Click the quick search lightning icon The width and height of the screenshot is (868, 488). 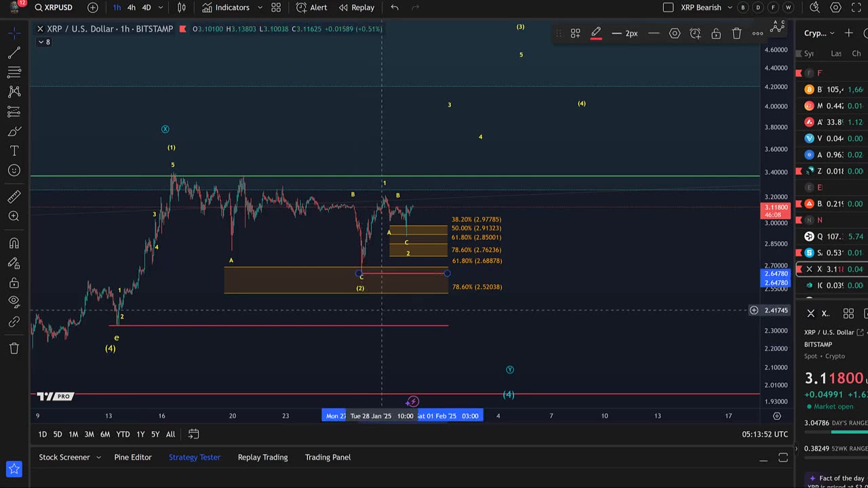coord(814,7)
